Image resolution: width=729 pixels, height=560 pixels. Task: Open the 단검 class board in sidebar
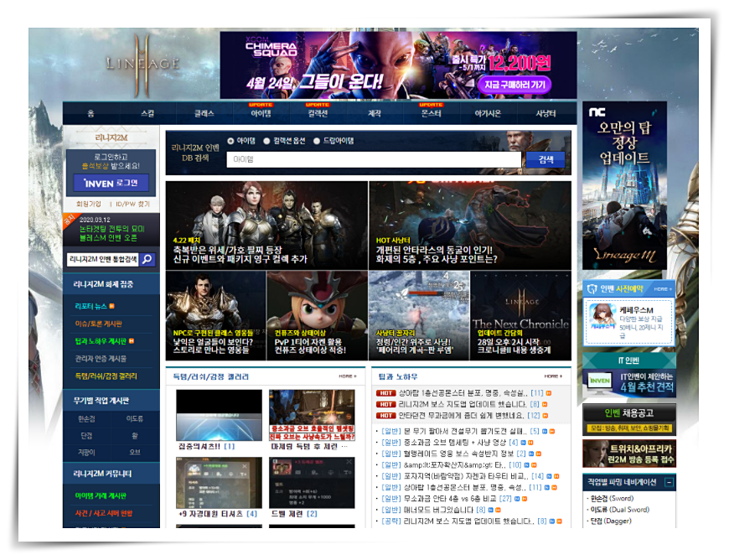click(86, 436)
